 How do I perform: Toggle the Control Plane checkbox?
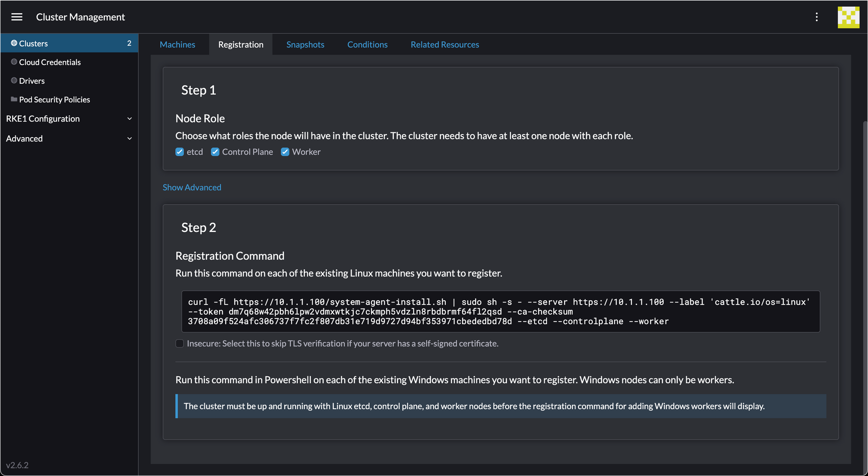coord(215,152)
